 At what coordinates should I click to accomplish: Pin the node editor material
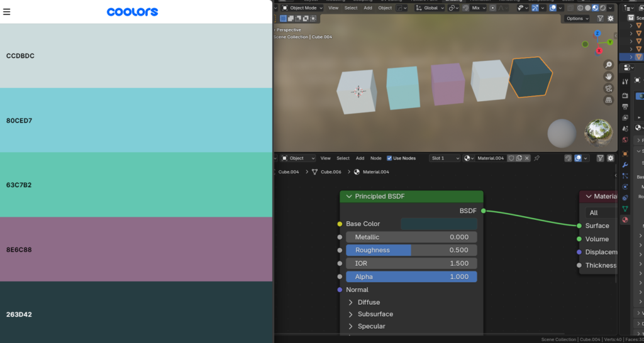[x=536, y=158]
